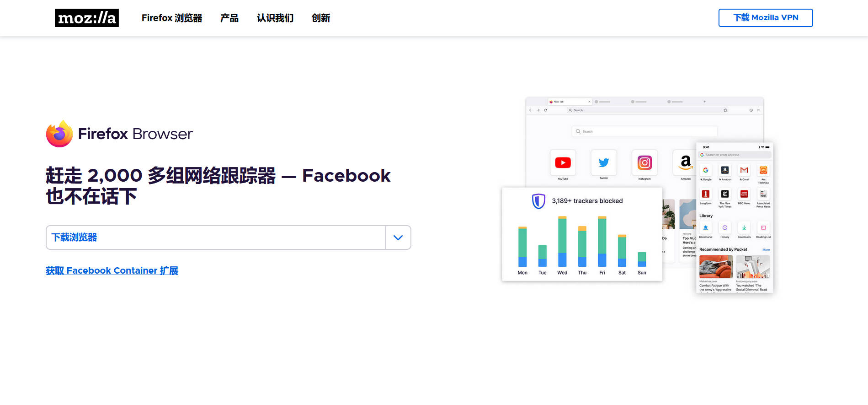Click the address bar in the illustrated desktop browser
The height and width of the screenshot is (405, 868).
[x=648, y=110]
